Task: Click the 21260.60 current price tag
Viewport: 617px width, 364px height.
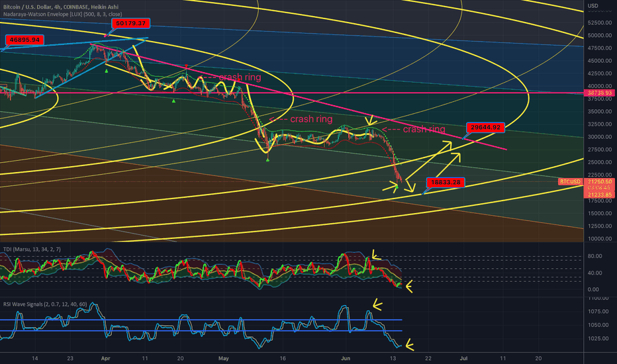Action: pos(600,181)
